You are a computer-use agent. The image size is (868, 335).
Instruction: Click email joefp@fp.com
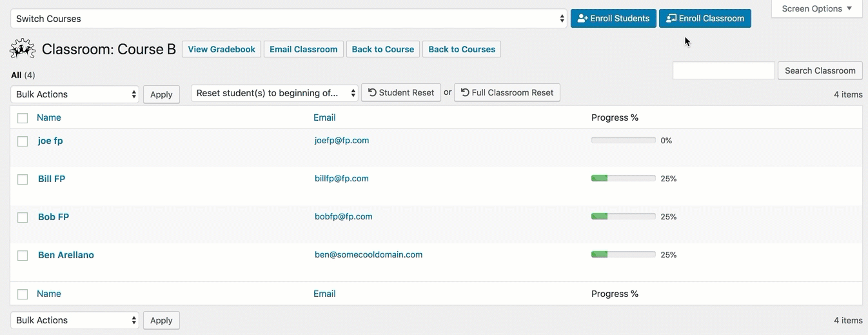pyautogui.click(x=342, y=140)
